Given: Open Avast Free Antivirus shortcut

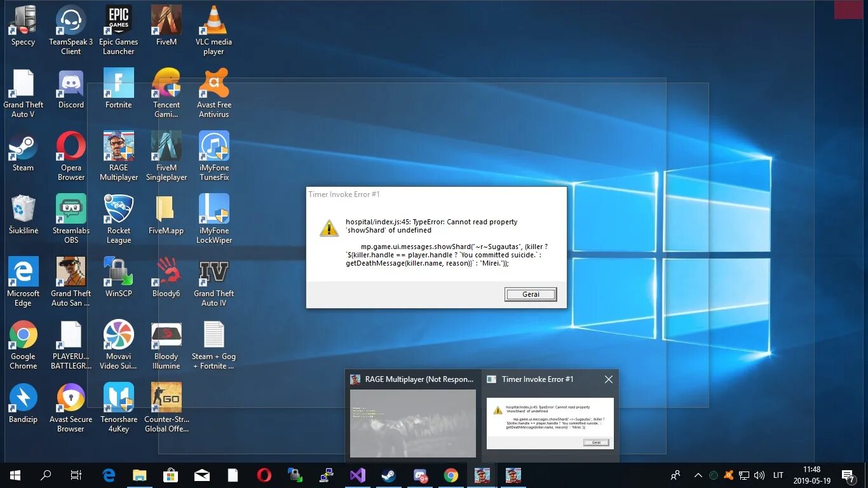Looking at the screenshot, I should point(214,93).
